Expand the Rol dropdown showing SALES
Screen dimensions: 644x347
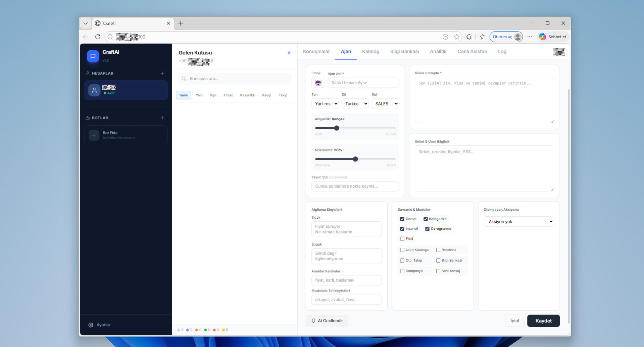click(x=385, y=104)
